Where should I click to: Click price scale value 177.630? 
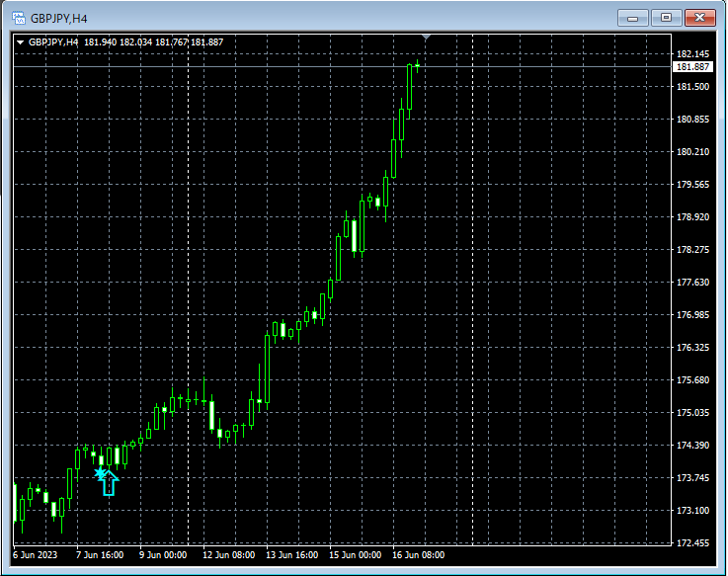(692, 282)
